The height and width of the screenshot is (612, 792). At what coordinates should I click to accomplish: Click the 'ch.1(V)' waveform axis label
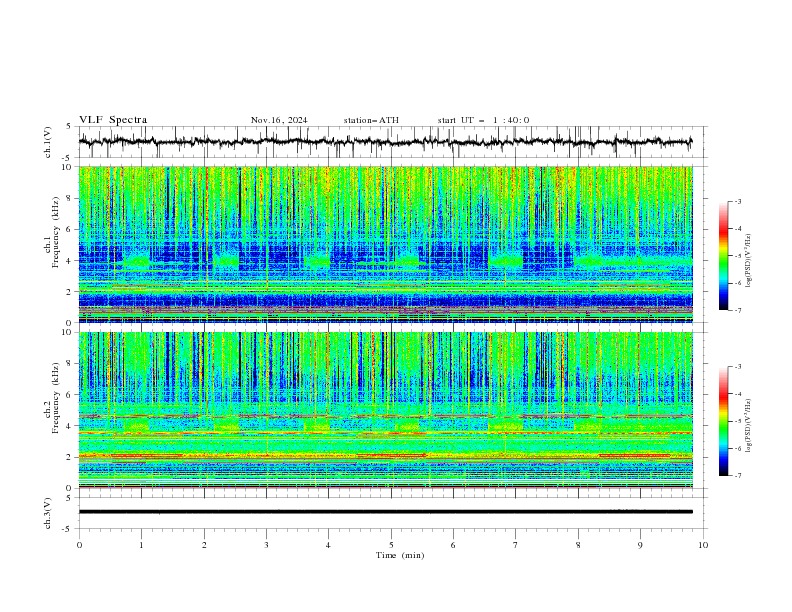(48, 142)
